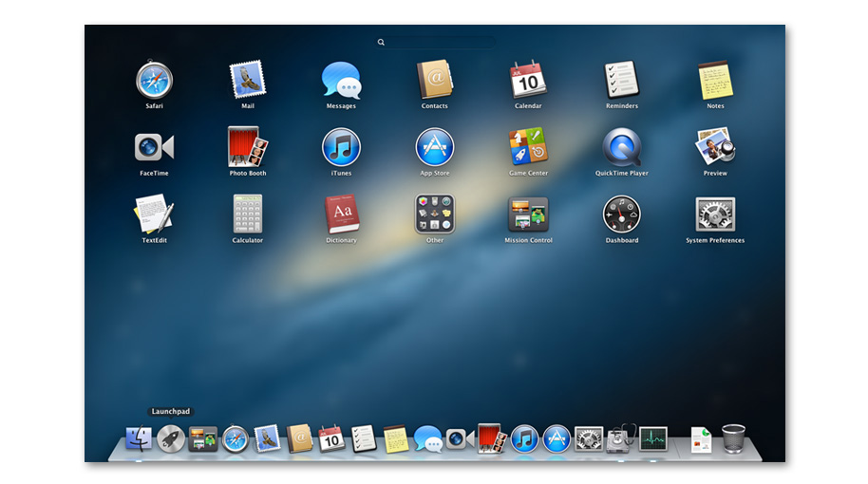Open Mission Control from the Dock

pyautogui.click(x=202, y=439)
